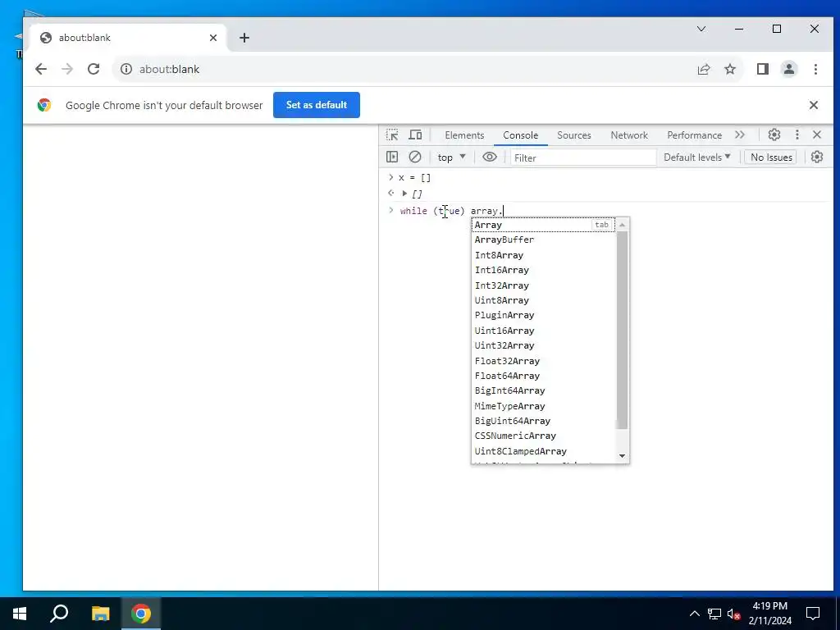Image resolution: width=840 pixels, height=630 pixels.
Task: Click the inspect element picker icon
Action: click(x=392, y=135)
